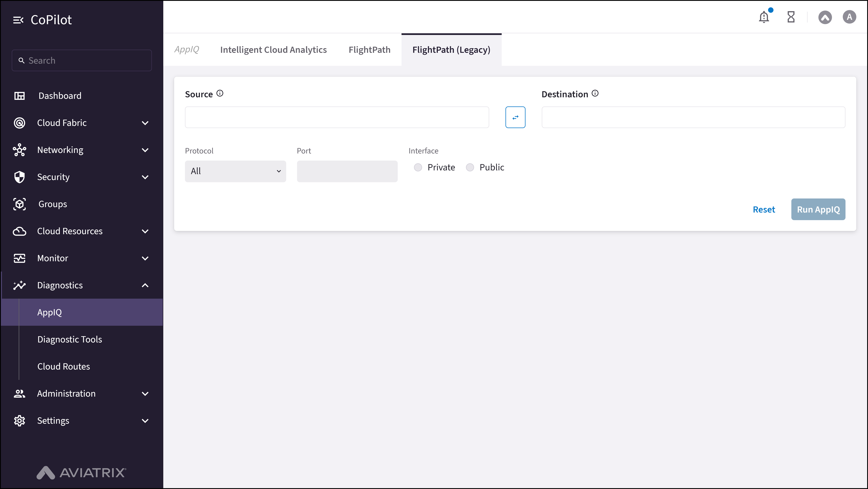
Task: Click the Aviatrix logo in the top bar
Action: (825, 17)
